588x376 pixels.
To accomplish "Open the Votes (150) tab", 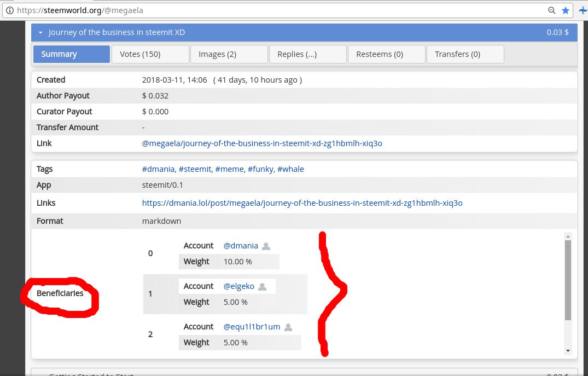I will pyautogui.click(x=150, y=54).
